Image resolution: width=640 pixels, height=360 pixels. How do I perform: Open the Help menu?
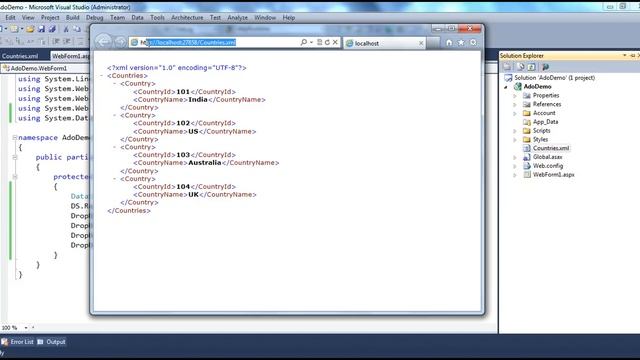pos(289,18)
